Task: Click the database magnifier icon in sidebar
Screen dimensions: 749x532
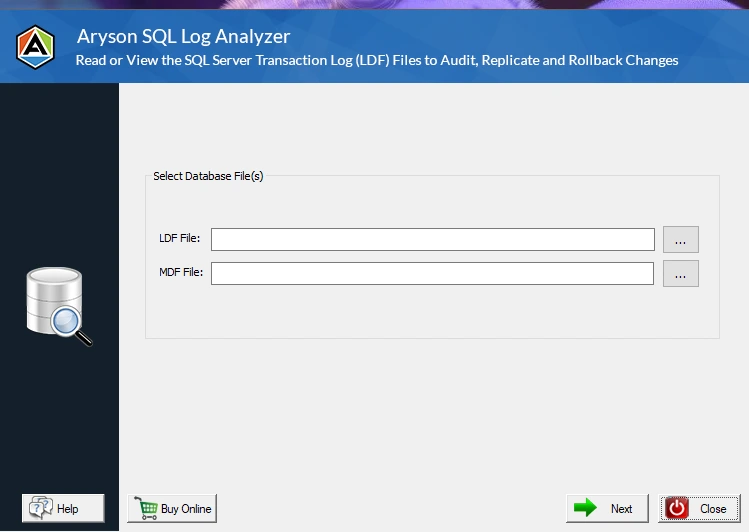Action: 58,306
